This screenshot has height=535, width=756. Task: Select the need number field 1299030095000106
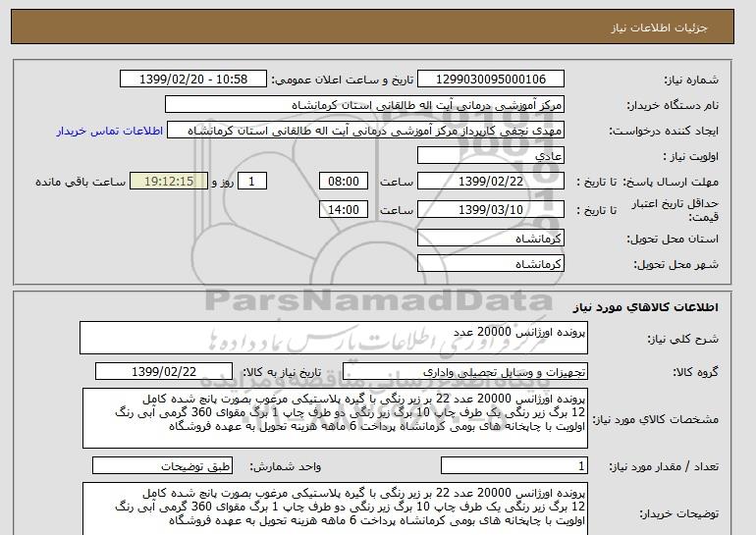click(x=490, y=80)
